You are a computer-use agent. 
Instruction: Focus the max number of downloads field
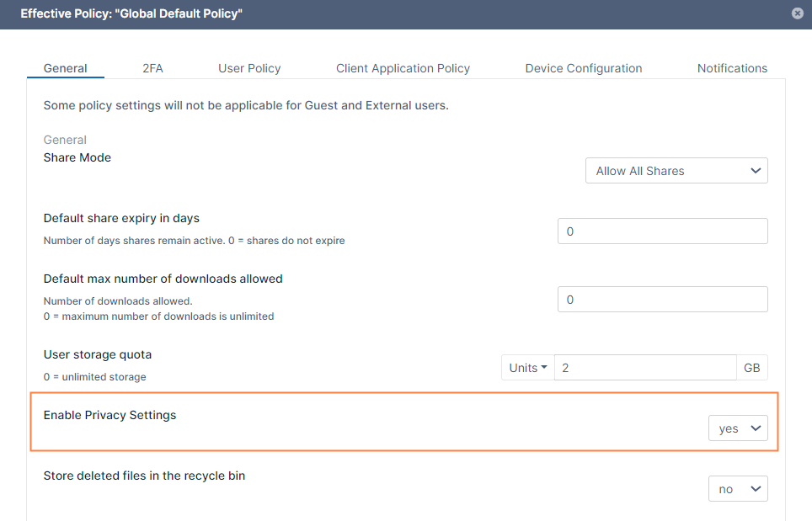662,300
